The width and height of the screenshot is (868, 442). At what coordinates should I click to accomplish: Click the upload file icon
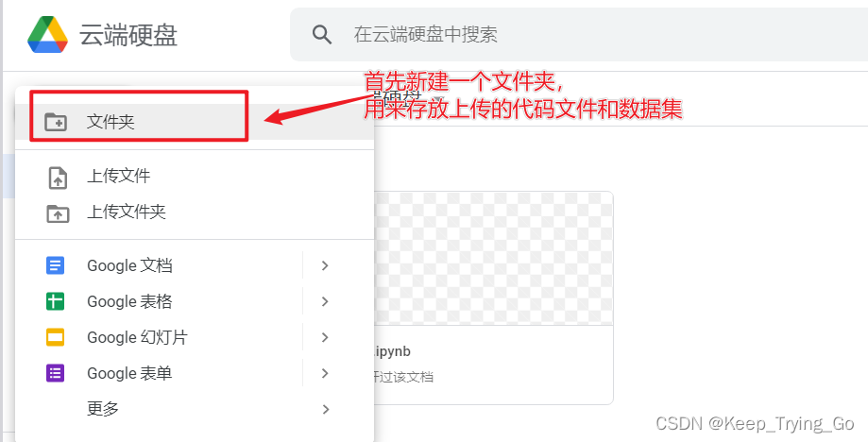[x=58, y=178]
